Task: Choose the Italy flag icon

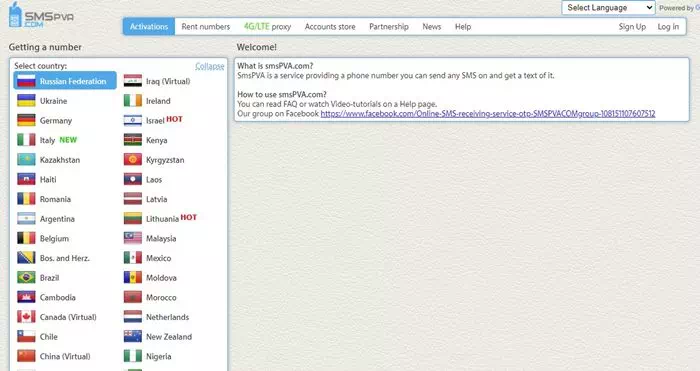Action: coord(26,140)
